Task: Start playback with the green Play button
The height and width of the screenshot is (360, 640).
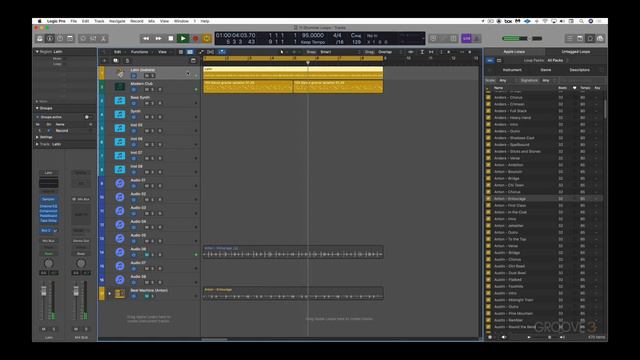Action: (x=183, y=38)
